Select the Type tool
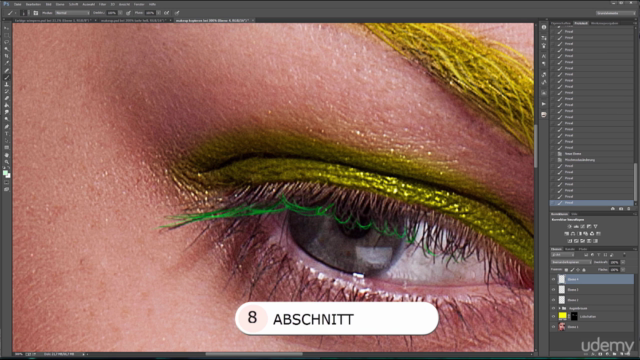Image resolution: width=640 pixels, height=360 pixels. (7, 133)
